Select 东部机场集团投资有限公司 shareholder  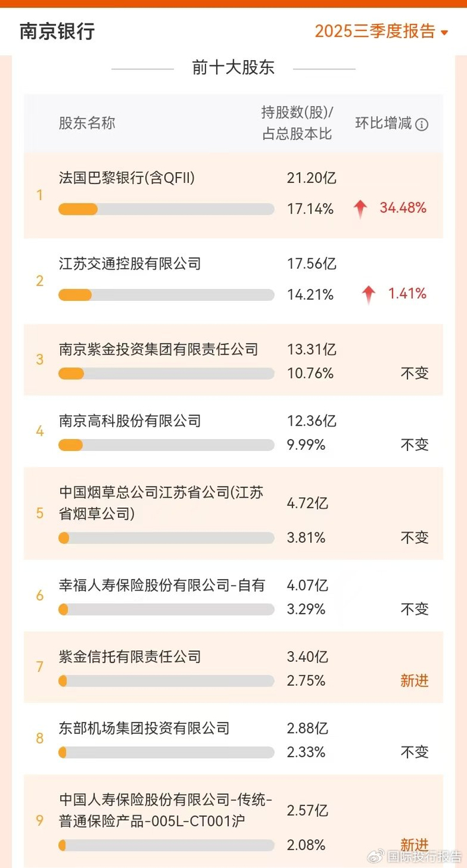(144, 728)
